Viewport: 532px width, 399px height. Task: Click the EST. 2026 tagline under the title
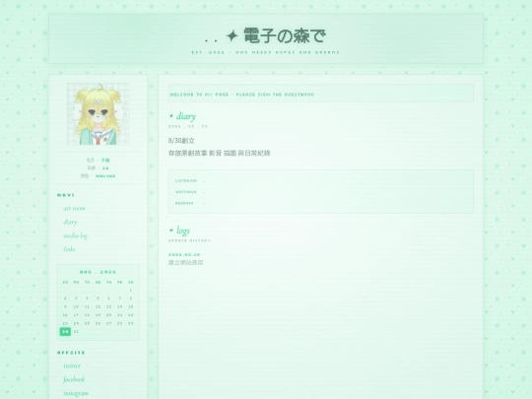[x=266, y=52]
